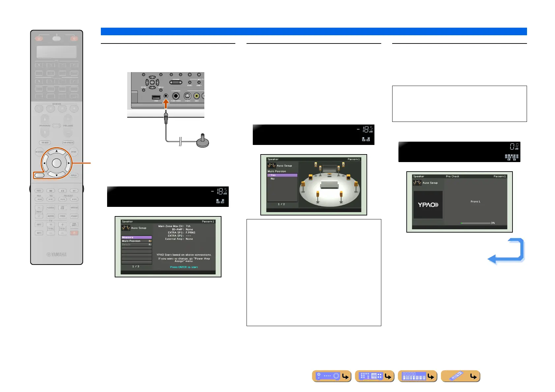
Task: Click the 'Main Zone Max CH: 7ch' line
Action: tap(174, 226)
